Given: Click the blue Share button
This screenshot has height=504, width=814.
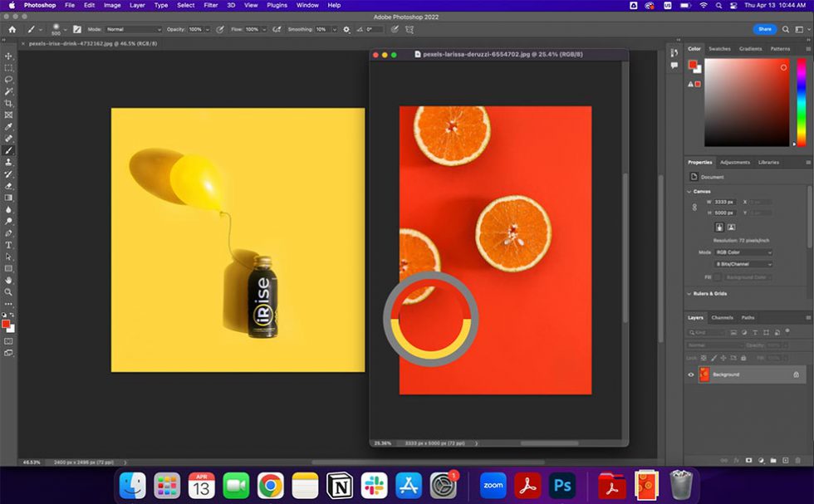Looking at the screenshot, I should (x=763, y=28).
